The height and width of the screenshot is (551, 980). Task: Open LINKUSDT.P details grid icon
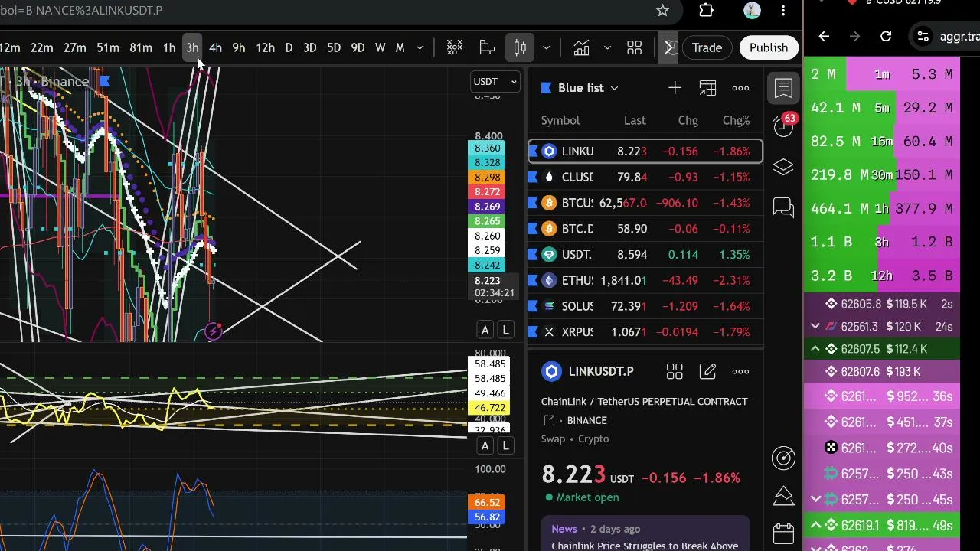(x=675, y=372)
